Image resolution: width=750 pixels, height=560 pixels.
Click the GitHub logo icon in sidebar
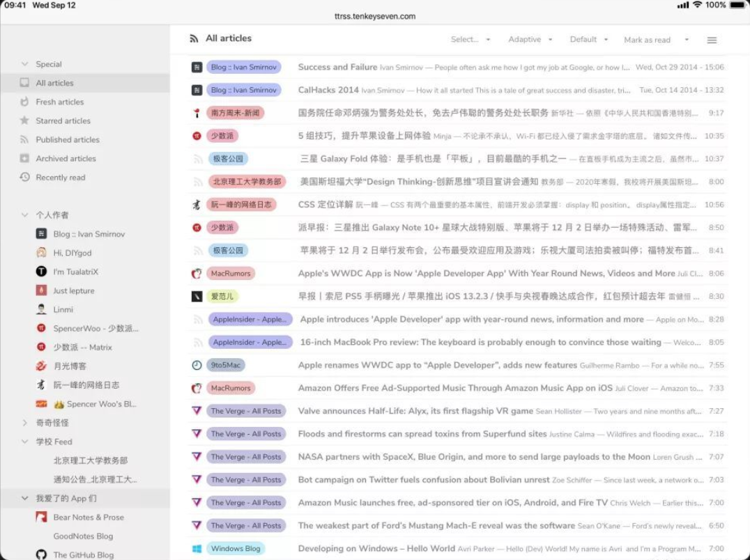click(42, 554)
